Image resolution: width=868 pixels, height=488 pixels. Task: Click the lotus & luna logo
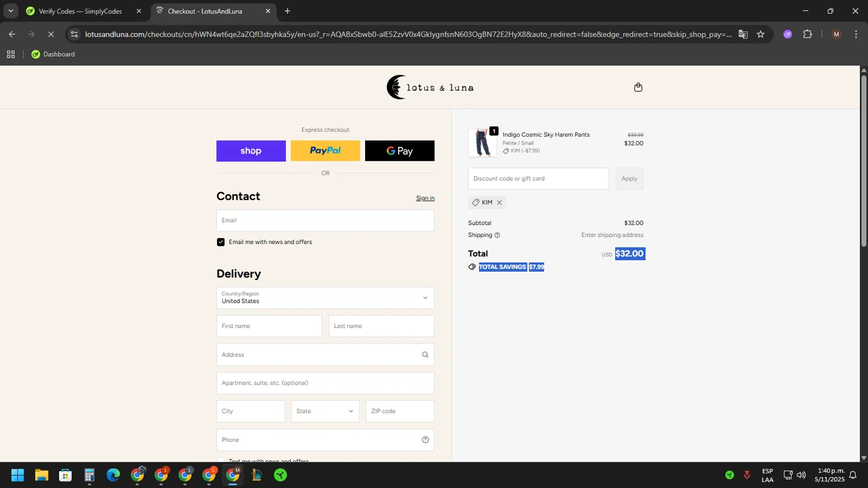coord(431,87)
